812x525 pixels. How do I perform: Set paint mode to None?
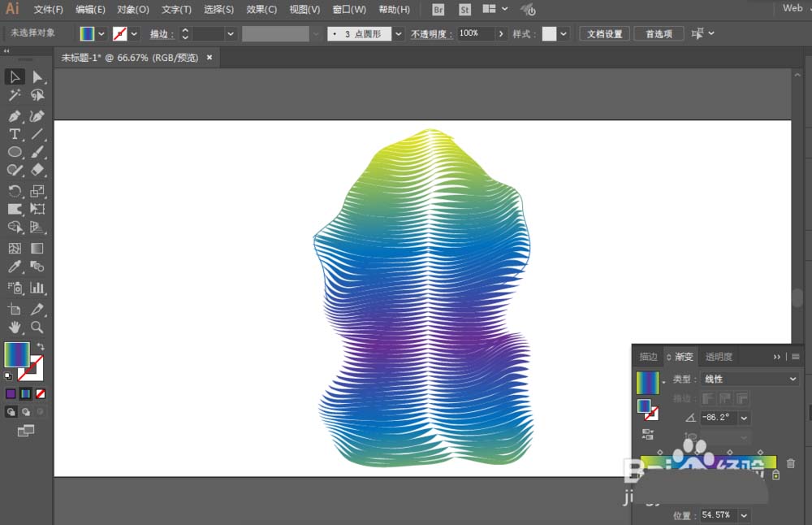(41, 394)
